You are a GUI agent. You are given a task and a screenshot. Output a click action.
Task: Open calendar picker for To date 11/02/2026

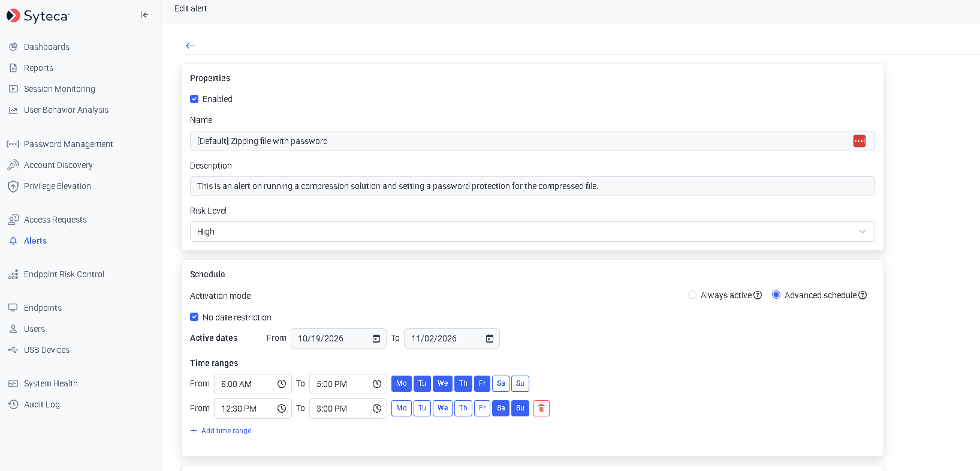[x=490, y=338]
